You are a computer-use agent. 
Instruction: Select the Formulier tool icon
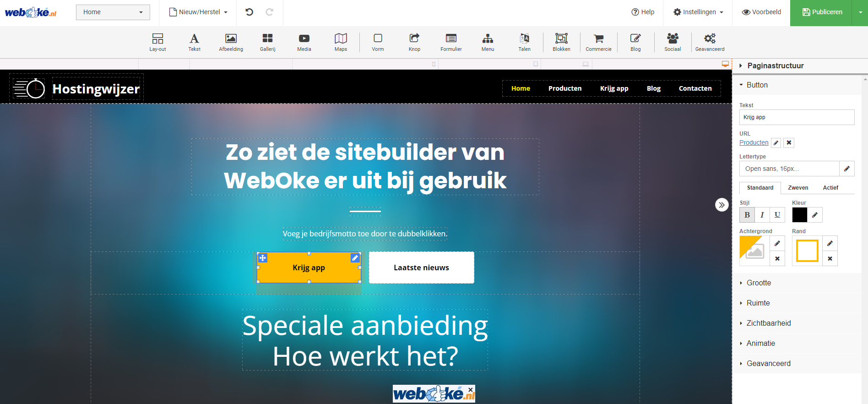tap(451, 42)
